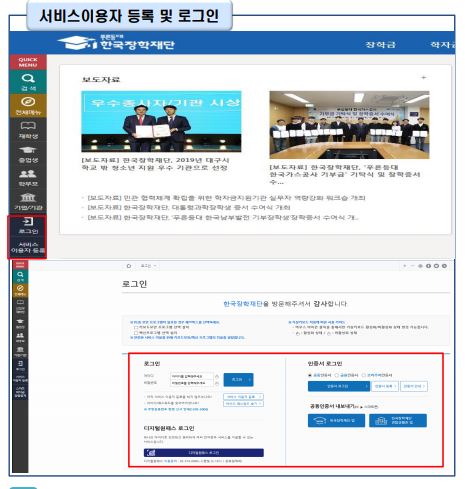
Task: Select the 공동인증서 radio button
Action: [310, 375]
